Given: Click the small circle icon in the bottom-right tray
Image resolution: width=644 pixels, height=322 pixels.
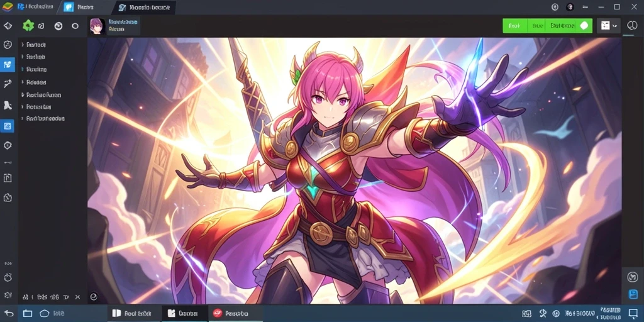Looking at the screenshot, I should 556,313.
